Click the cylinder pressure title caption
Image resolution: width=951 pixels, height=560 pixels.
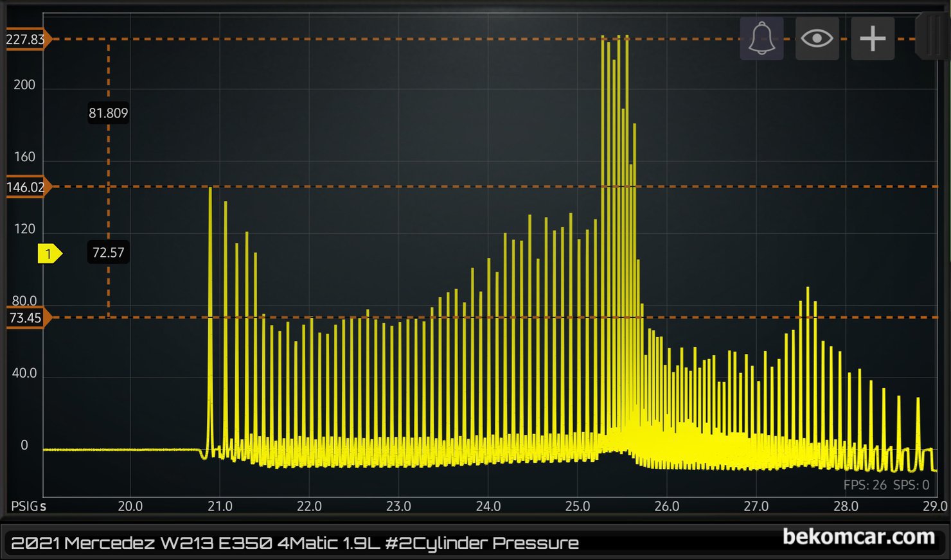(x=295, y=543)
